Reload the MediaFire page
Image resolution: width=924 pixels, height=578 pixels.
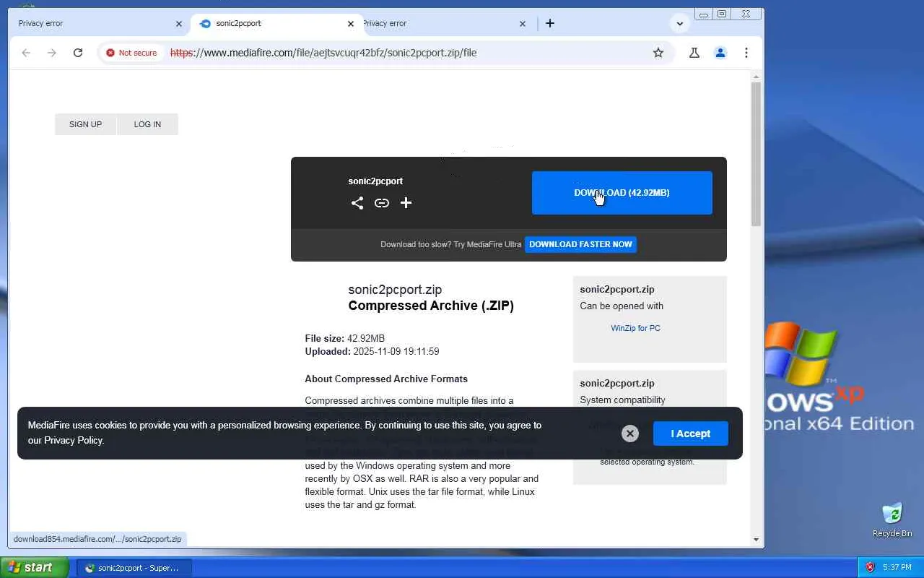tap(78, 53)
